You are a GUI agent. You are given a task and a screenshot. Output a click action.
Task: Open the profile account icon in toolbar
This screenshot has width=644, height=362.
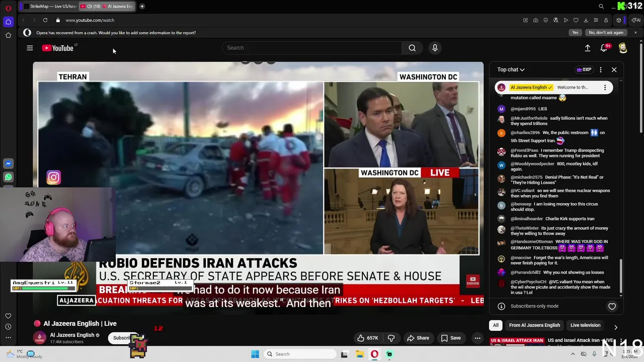coord(606,20)
